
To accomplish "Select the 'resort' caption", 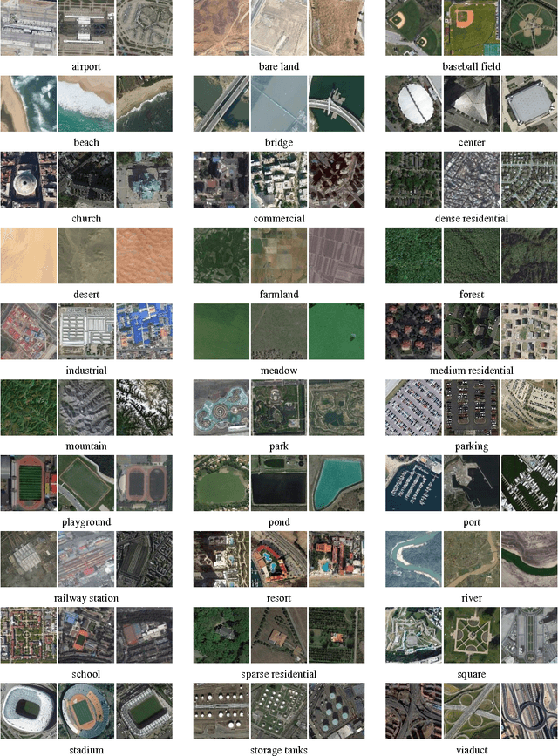I will coord(279,598).
